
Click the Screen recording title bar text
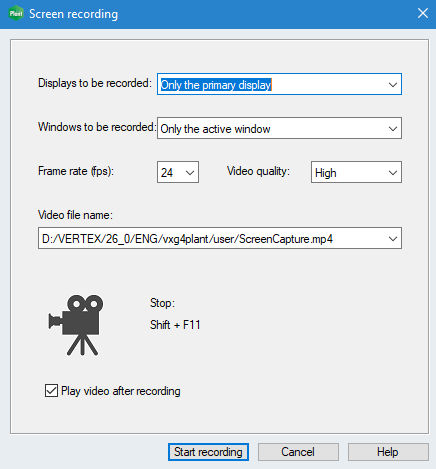point(73,14)
